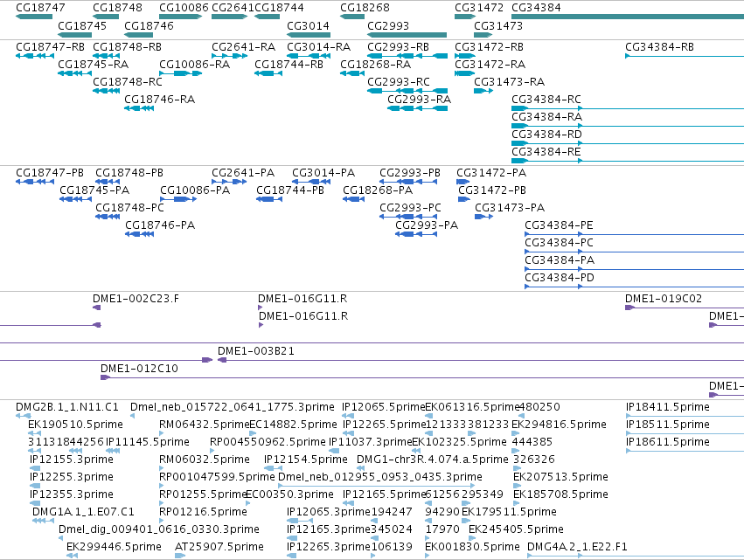
Task: Select protein CG10086-PA label
Action: coord(195,190)
